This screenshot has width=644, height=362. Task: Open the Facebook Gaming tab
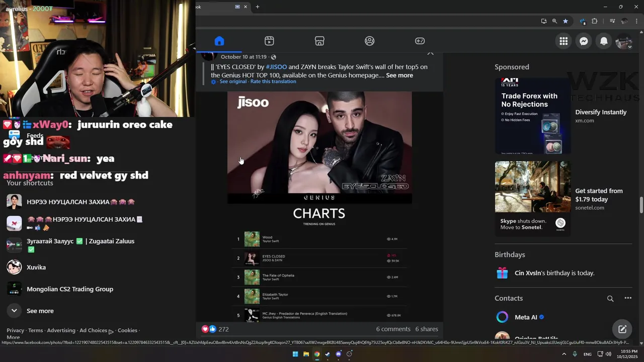click(420, 41)
